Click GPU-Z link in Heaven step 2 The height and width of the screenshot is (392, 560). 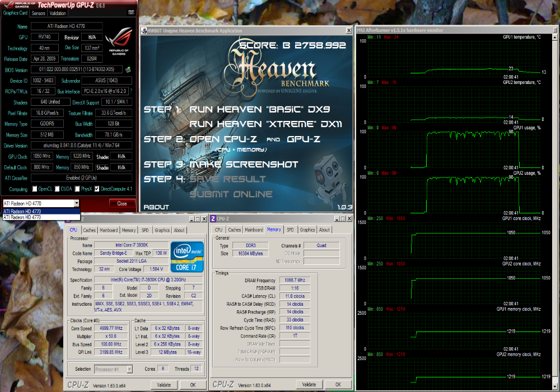pyautogui.click(x=304, y=139)
